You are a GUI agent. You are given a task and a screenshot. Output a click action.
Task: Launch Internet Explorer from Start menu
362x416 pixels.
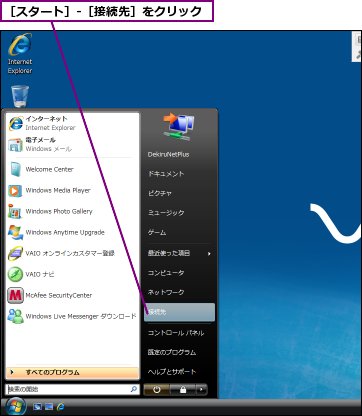72,123
